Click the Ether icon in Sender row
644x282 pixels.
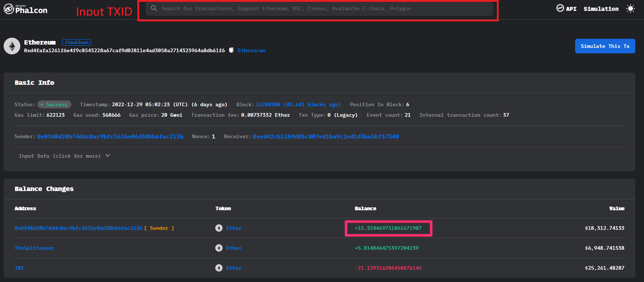(219, 228)
